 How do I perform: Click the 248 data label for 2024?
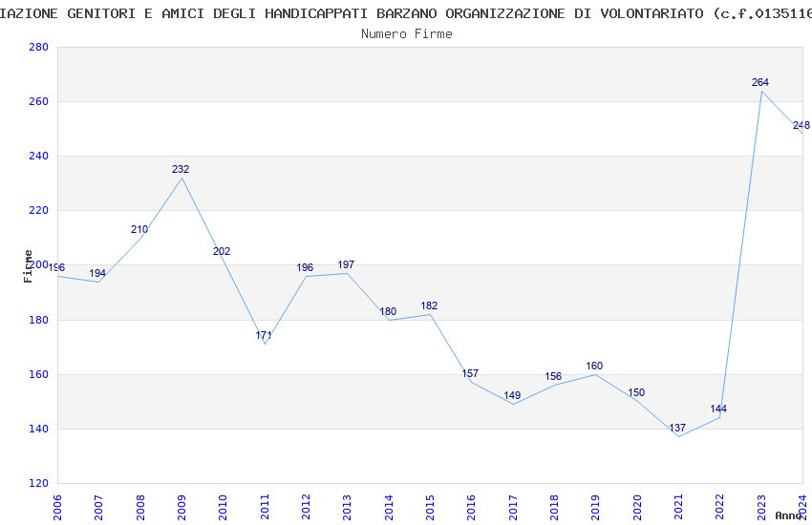point(801,125)
